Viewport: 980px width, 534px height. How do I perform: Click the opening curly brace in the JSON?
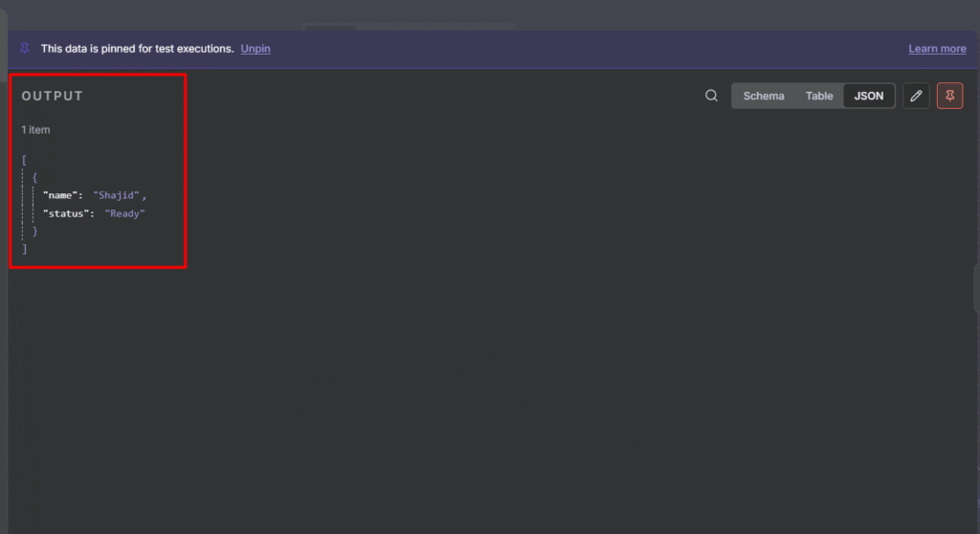pos(35,177)
